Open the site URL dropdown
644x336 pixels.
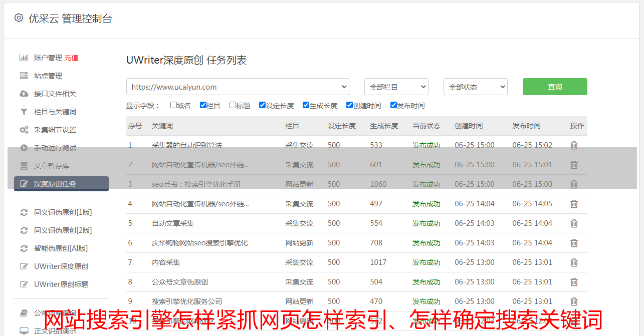238,87
